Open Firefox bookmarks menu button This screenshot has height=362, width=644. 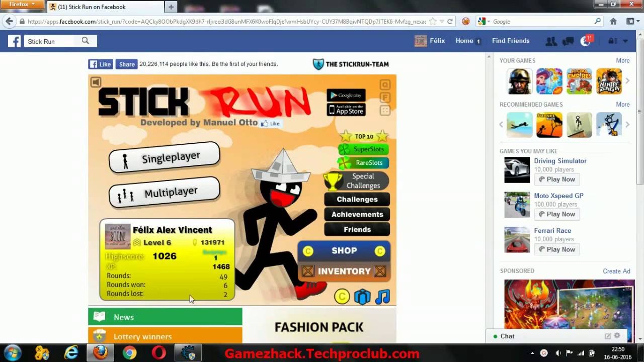[x=631, y=22]
